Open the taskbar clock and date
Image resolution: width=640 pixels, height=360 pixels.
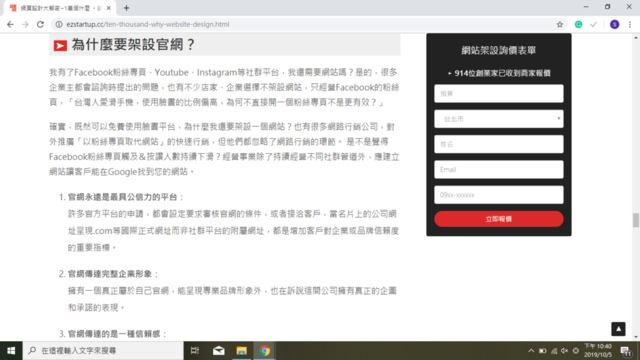pos(598,351)
